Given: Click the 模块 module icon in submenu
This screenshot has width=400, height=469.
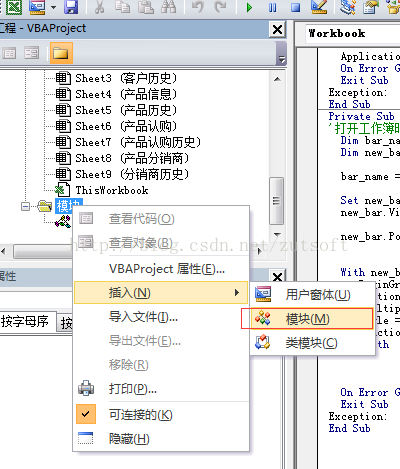Looking at the screenshot, I should [x=263, y=318].
